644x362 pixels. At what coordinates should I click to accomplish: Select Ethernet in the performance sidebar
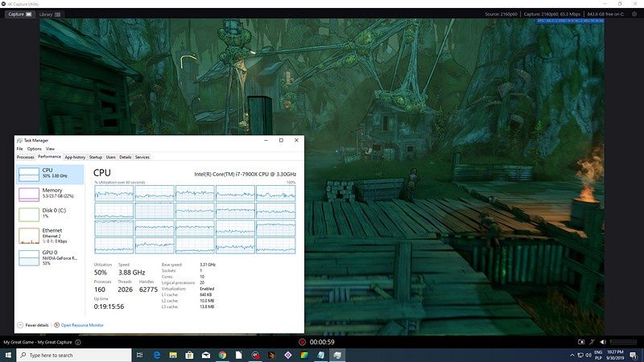click(x=50, y=236)
